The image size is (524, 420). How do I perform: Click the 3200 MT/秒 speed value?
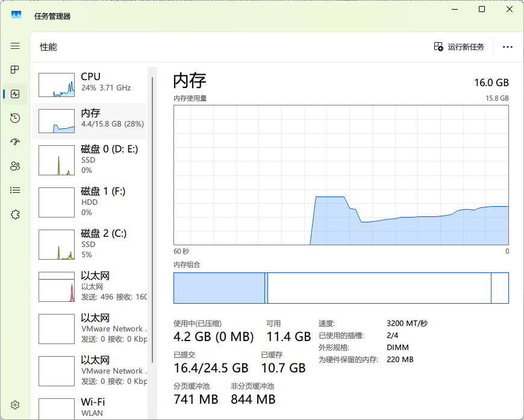[x=407, y=324]
